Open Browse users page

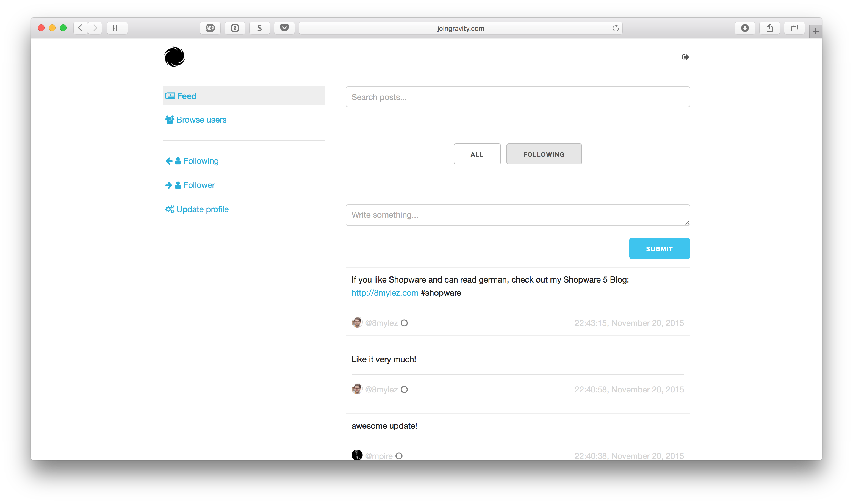tap(201, 120)
